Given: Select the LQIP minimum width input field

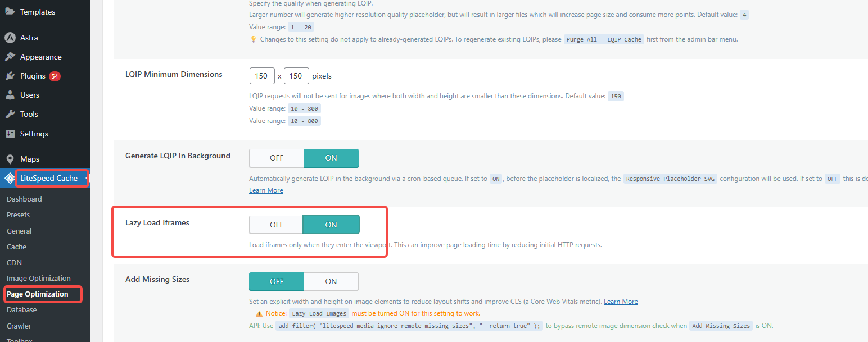Looking at the screenshot, I should click(x=262, y=75).
